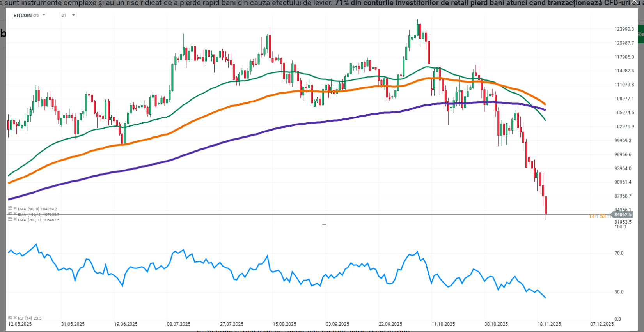The image size is (644, 332).
Task: Remove the EMA 200 indicator
Action: click(x=15, y=219)
